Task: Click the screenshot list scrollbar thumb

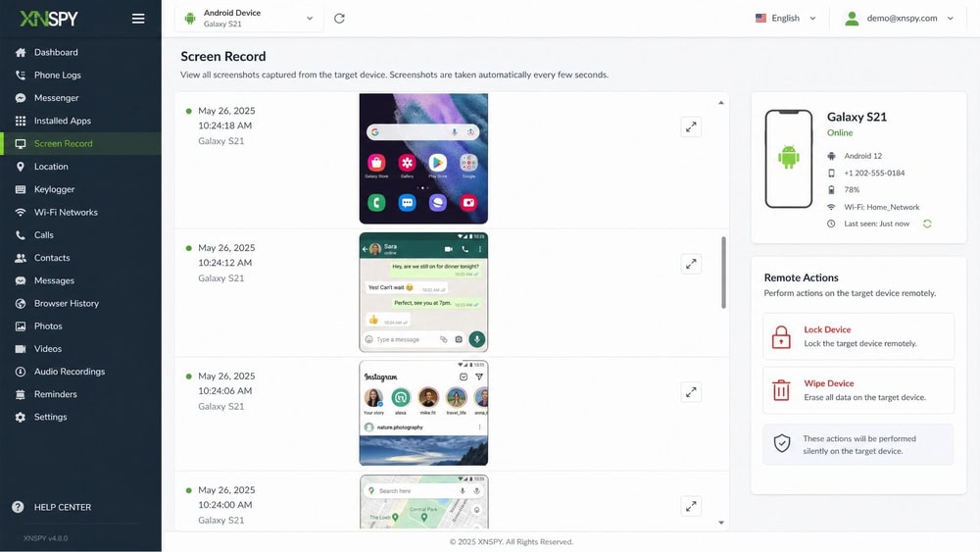Action: [x=724, y=272]
